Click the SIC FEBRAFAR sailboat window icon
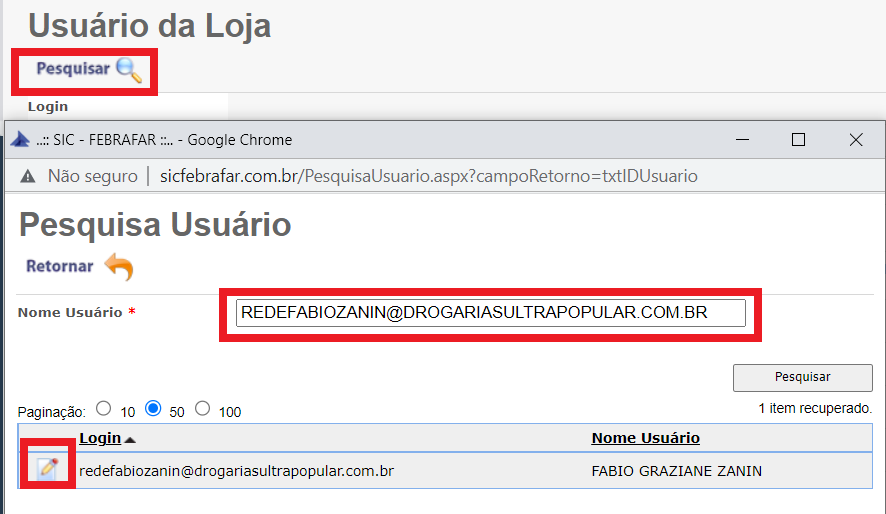 coord(20,140)
